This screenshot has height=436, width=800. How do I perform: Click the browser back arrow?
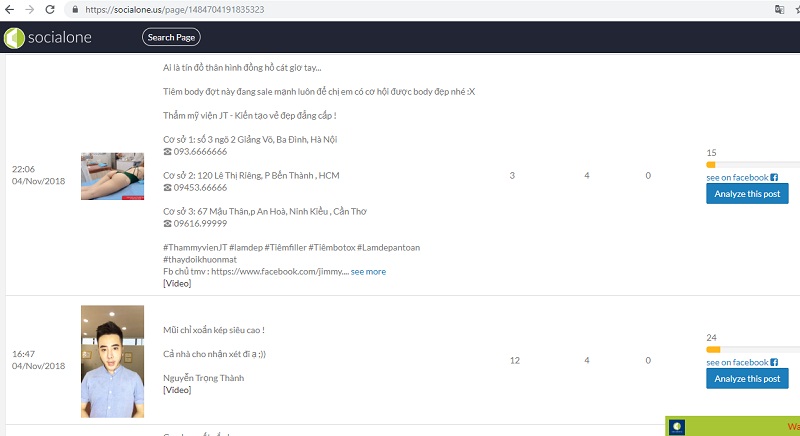point(9,9)
